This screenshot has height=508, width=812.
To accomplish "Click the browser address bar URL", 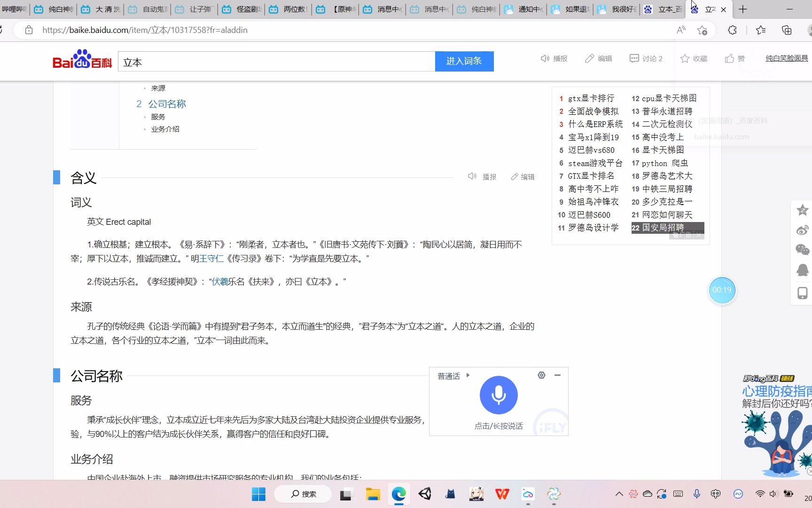I will pyautogui.click(x=145, y=30).
